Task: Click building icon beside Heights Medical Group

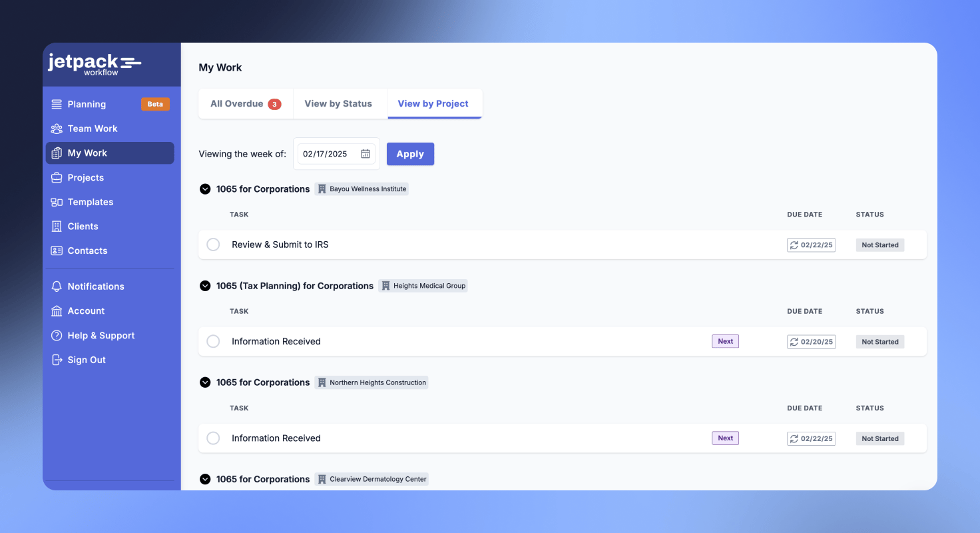Action: point(385,286)
